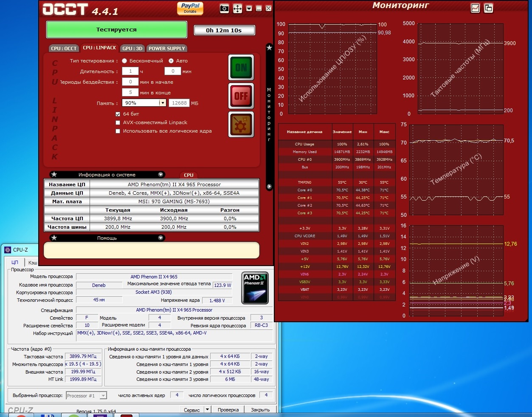Open test settings via the gear icon
This screenshot has width=532, height=417.
point(241,124)
